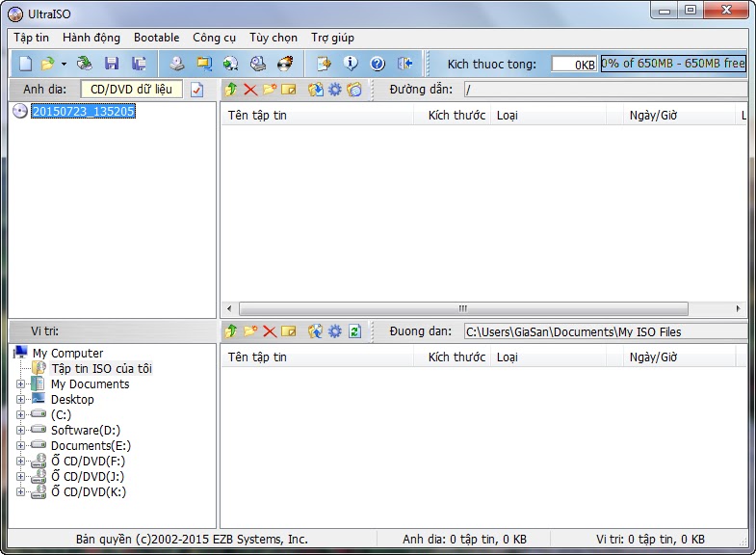Click the scrollbar left arrow in image list

point(229,308)
